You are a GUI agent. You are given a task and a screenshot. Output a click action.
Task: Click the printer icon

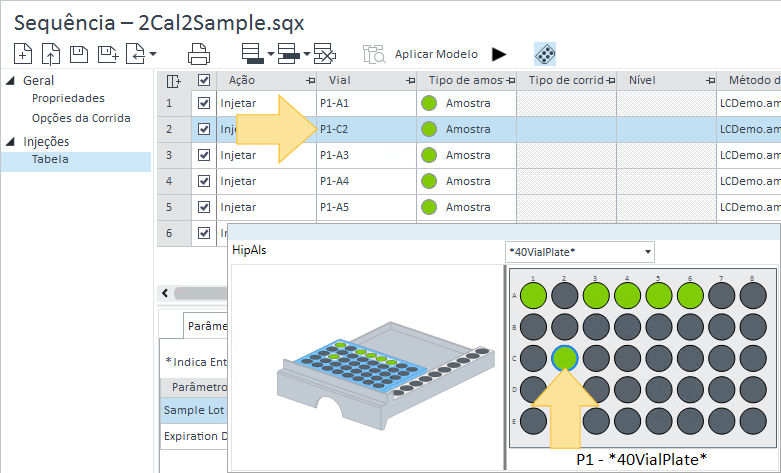pos(199,54)
